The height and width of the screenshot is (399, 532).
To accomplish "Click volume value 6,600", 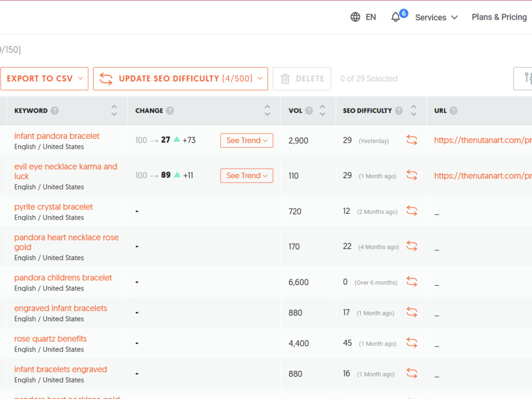I will [298, 282].
